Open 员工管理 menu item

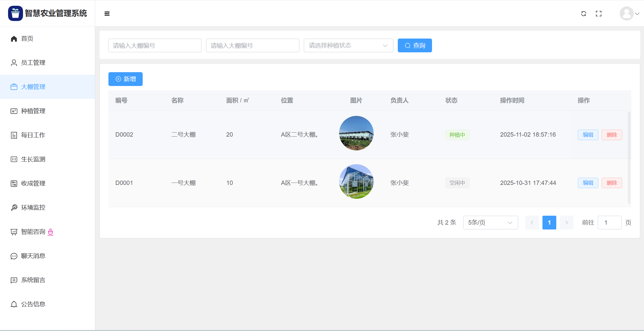tap(33, 63)
